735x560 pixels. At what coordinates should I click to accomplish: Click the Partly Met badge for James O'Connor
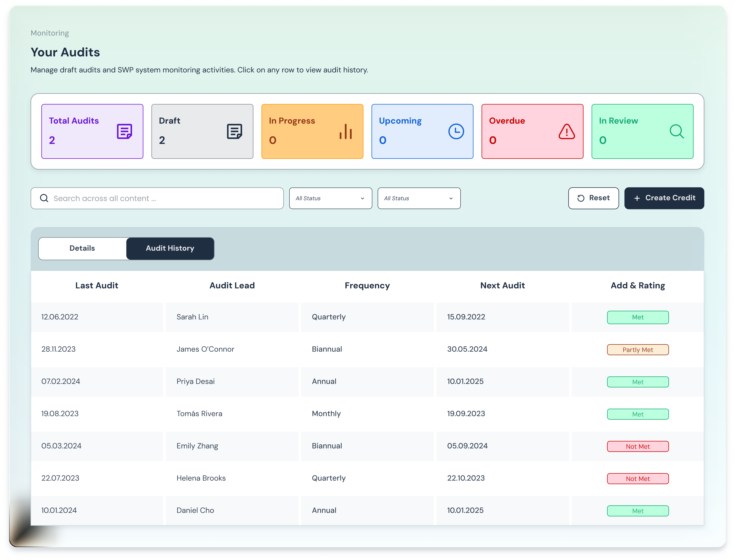637,350
